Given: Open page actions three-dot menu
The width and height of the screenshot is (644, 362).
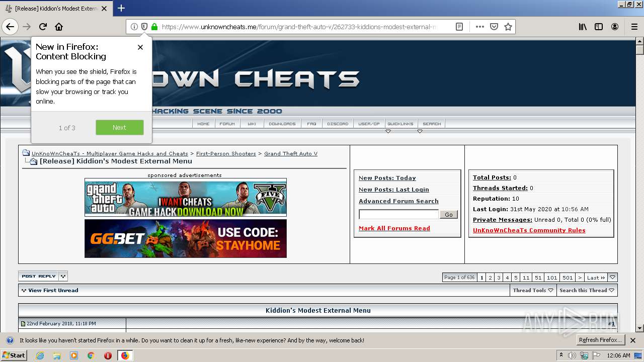Looking at the screenshot, I should coord(480,27).
